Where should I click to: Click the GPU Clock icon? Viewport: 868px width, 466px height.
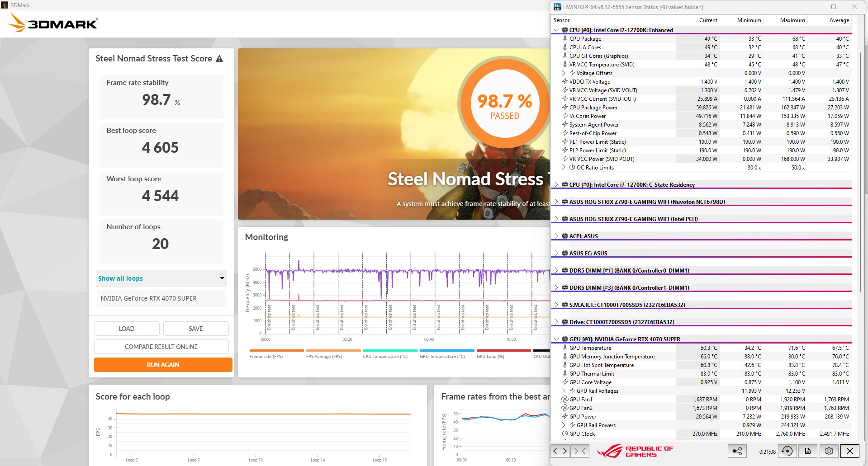click(565, 433)
